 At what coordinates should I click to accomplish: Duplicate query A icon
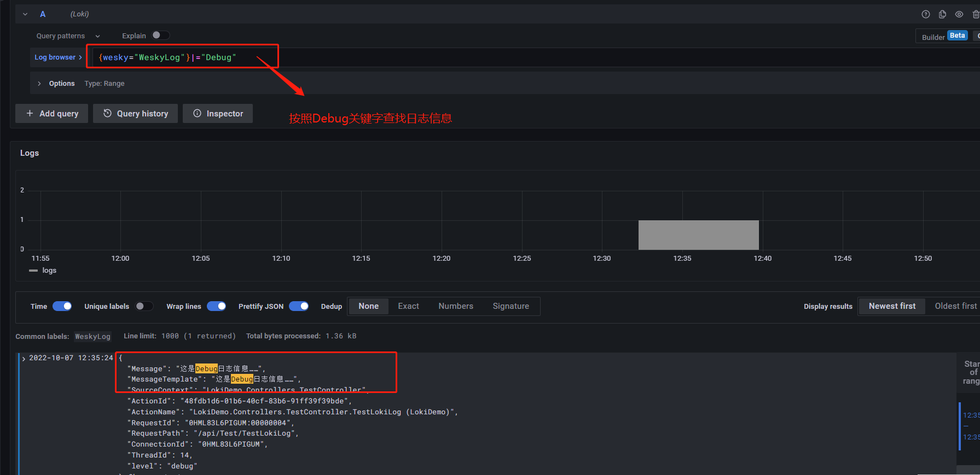[x=942, y=14]
